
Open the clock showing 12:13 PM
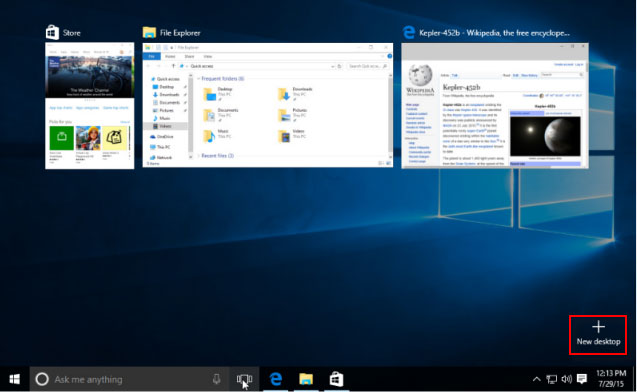611,379
